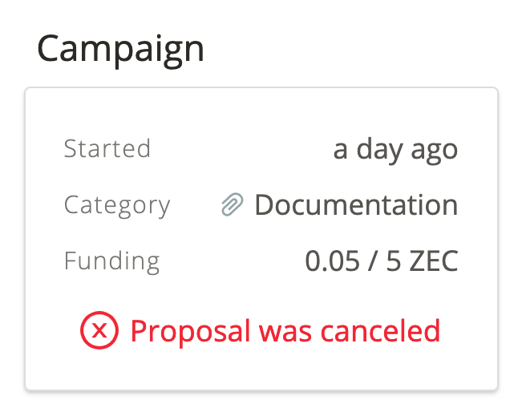Click the "a day ago" timestamp
The width and height of the screenshot is (518, 420).
(x=395, y=149)
